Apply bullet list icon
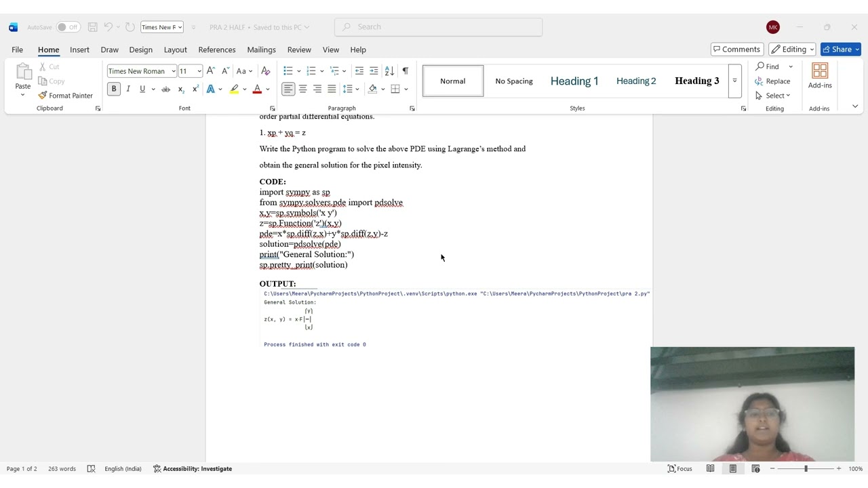This screenshot has height=488, width=868. point(288,70)
